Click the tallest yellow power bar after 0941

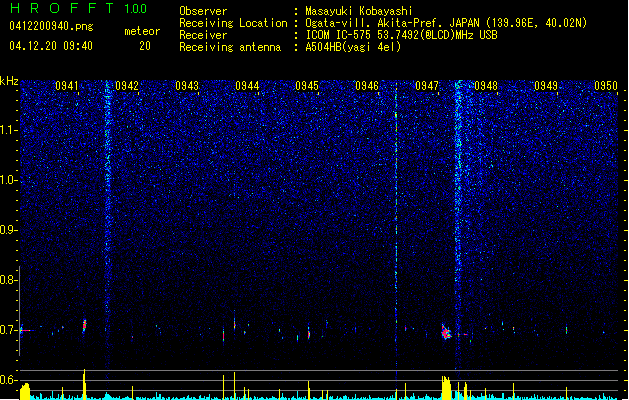(84, 384)
